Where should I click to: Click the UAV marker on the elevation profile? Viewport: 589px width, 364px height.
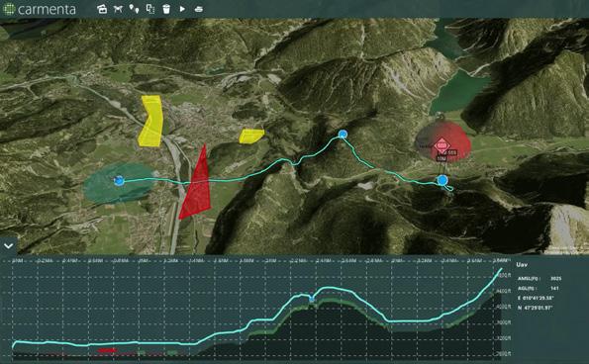[312, 299]
